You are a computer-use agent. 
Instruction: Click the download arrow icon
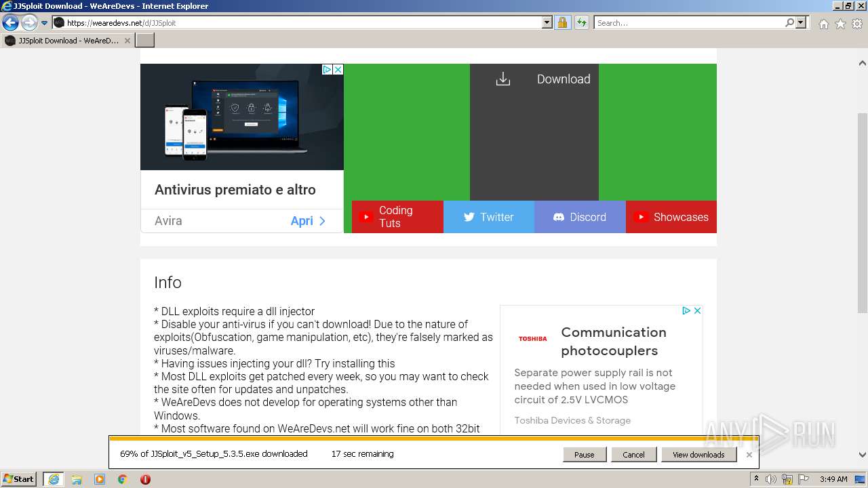502,79
